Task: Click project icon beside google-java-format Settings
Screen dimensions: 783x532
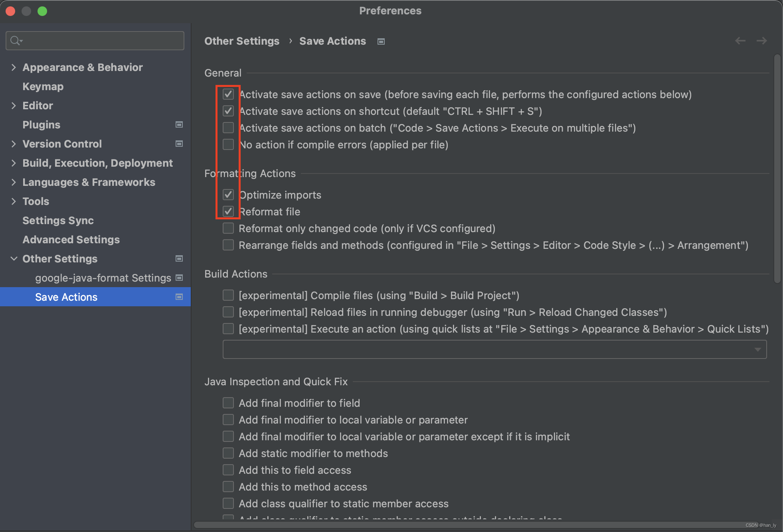Action: pyautogui.click(x=179, y=278)
